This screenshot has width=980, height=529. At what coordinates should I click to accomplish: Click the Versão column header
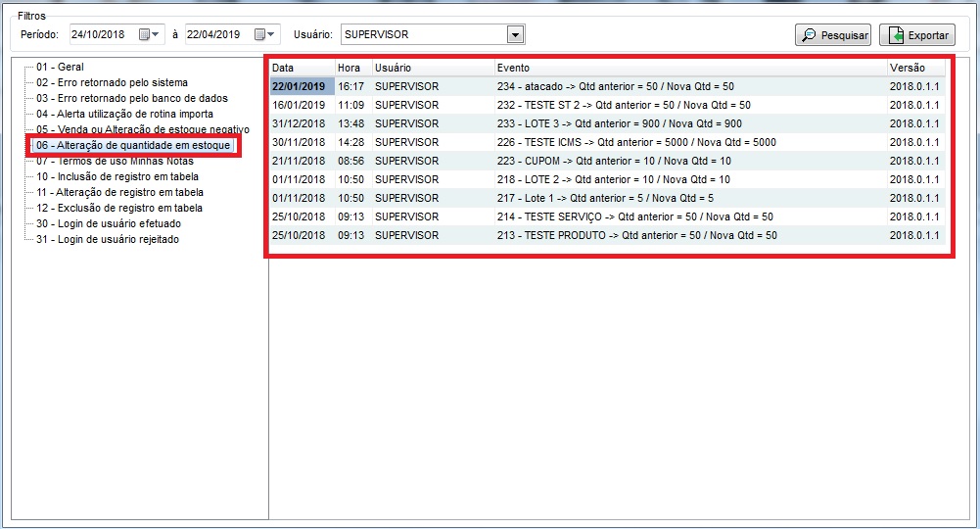coord(915,68)
